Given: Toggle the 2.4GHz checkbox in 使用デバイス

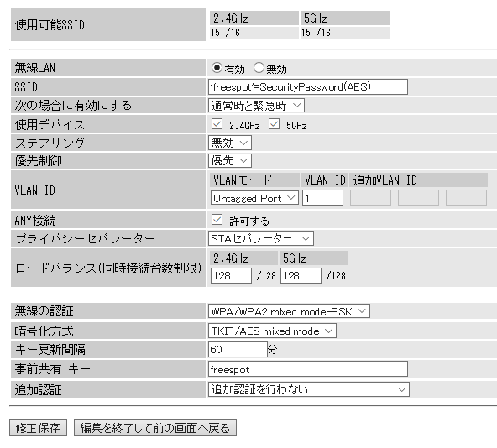Looking at the screenshot, I should (x=217, y=124).
